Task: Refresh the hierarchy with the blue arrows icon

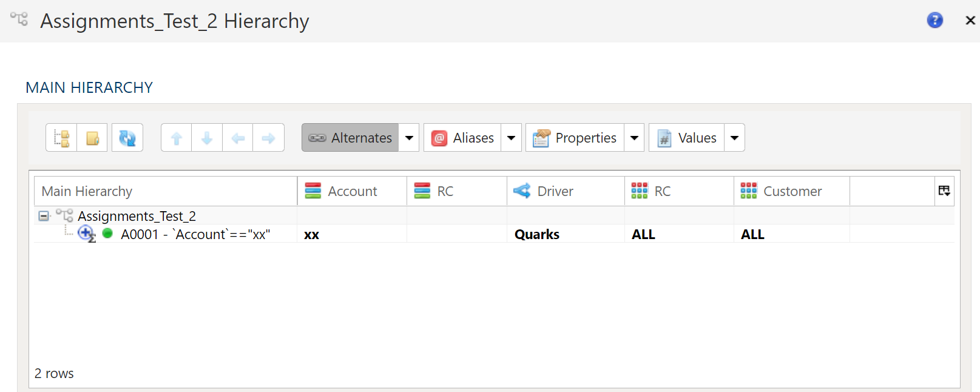Action: click(127, 138)
